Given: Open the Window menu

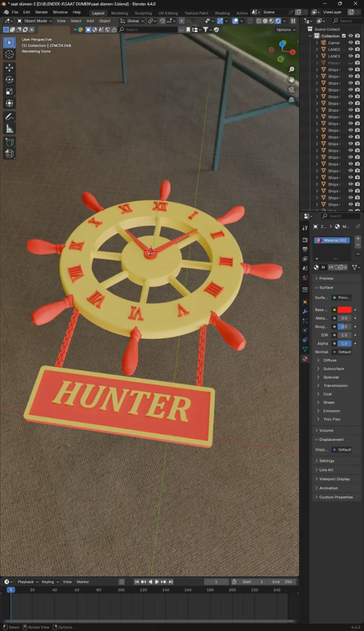Looking at the screenshot, I should (x=60, y=12).
